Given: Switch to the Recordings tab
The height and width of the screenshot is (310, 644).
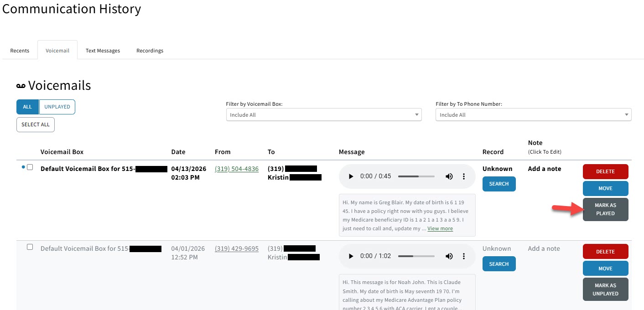Looking at the screenshot, I should (150, 51).
